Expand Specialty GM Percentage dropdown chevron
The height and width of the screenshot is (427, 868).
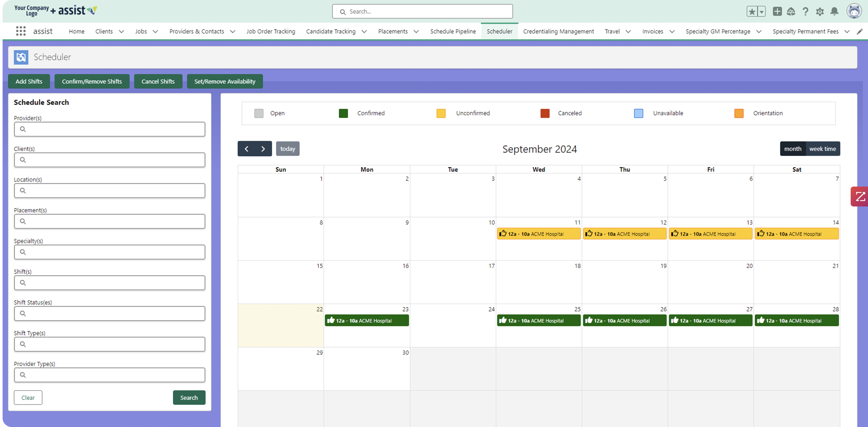[759, 31]
